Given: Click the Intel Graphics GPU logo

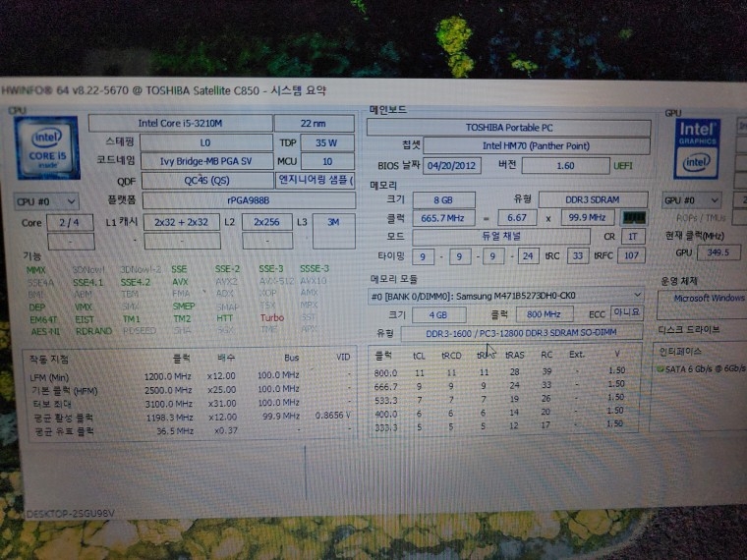Looking at the screenshot, I should (697, 148).
